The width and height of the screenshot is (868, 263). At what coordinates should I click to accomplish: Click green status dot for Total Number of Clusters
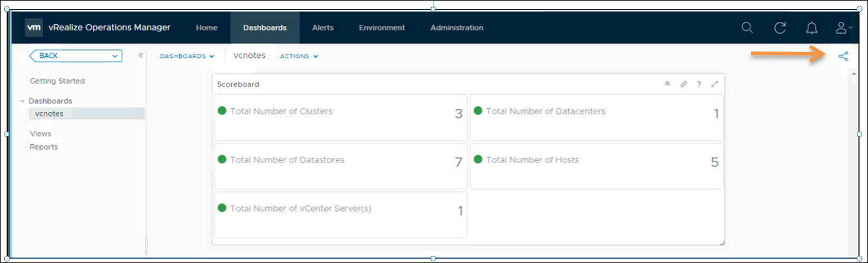[x=222, y=111]
